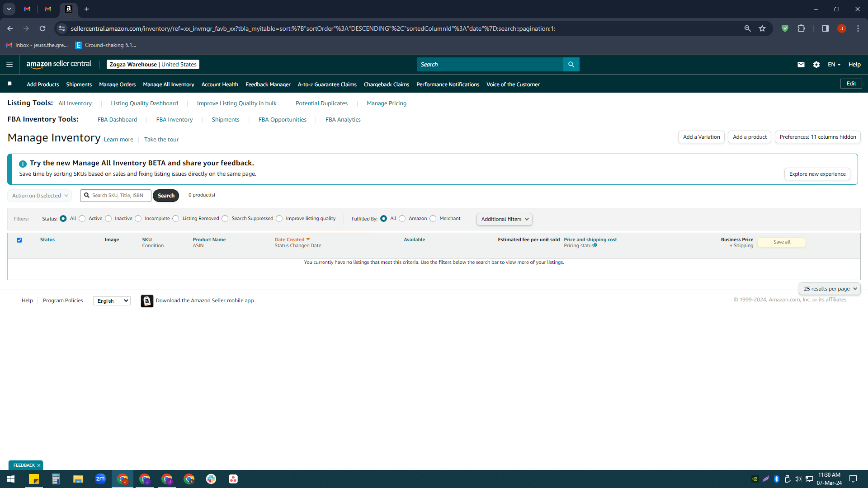Open Manage Orders in the favorites bar
This screenshot has height=488, width=868.
[x=117, y=84]
